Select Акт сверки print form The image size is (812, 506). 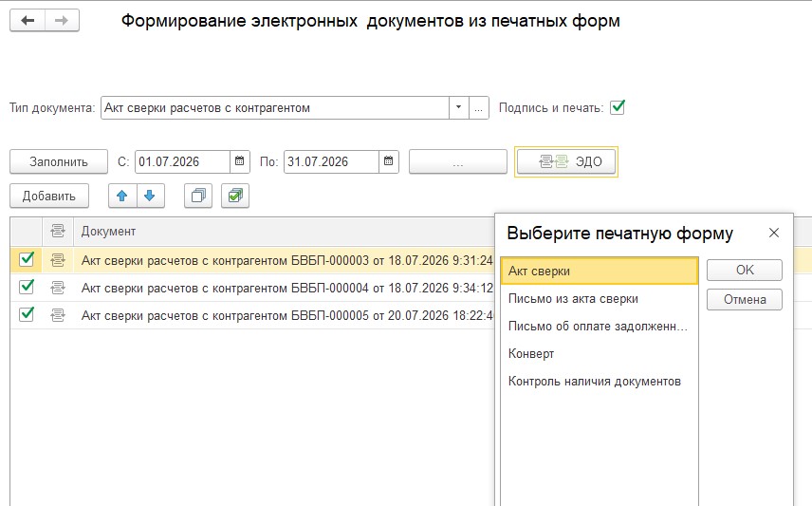coord(600,272)
